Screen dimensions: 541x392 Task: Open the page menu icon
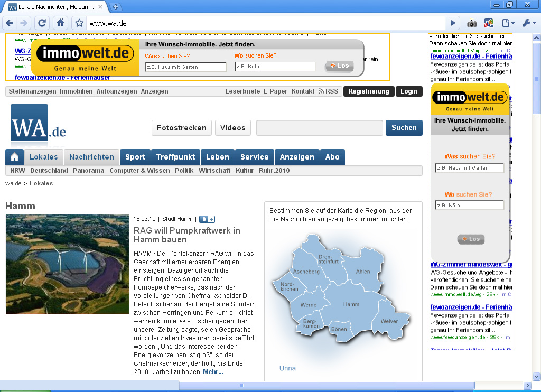tap(508, 23)
